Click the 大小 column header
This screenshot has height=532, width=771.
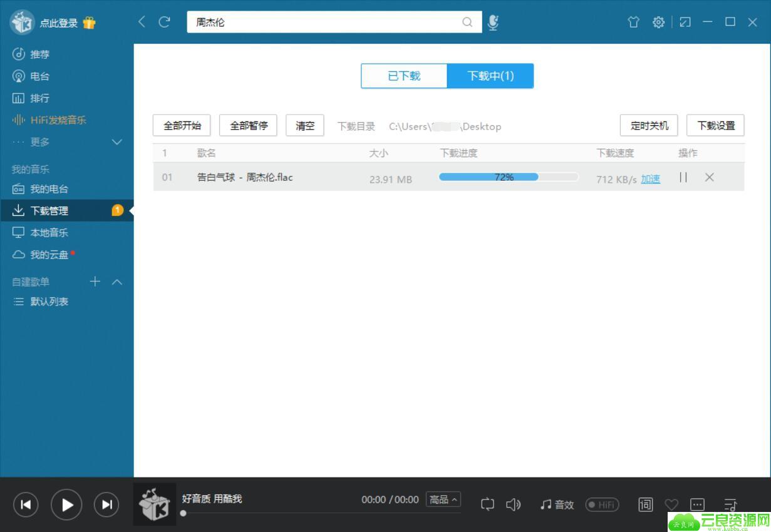(x=378, y=153)
